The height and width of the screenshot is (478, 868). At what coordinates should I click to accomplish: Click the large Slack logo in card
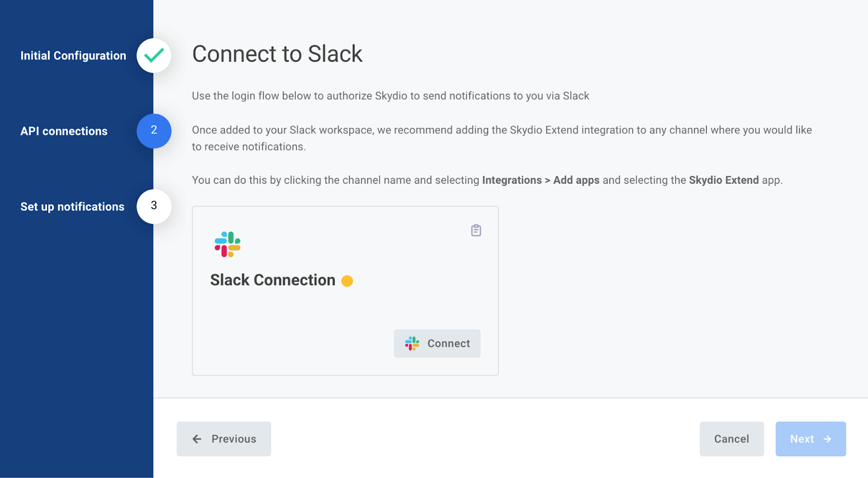coord(227,244)
